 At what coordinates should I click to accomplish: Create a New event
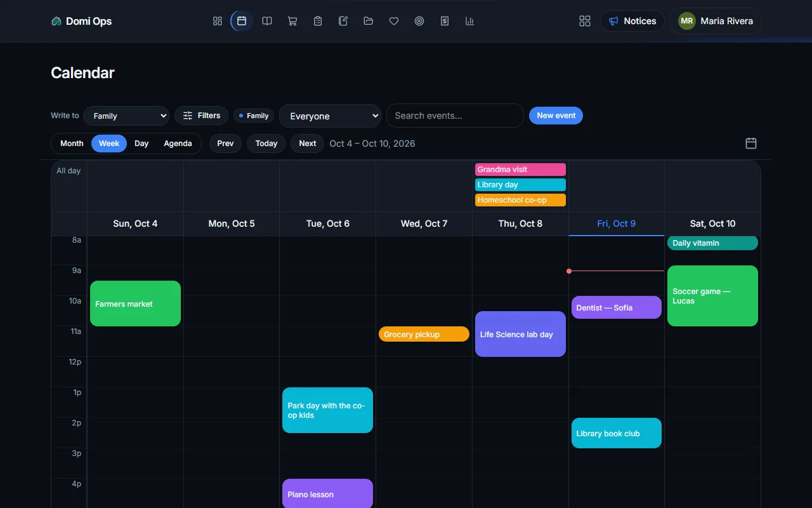pyautogui.click(x=556, y=116)
